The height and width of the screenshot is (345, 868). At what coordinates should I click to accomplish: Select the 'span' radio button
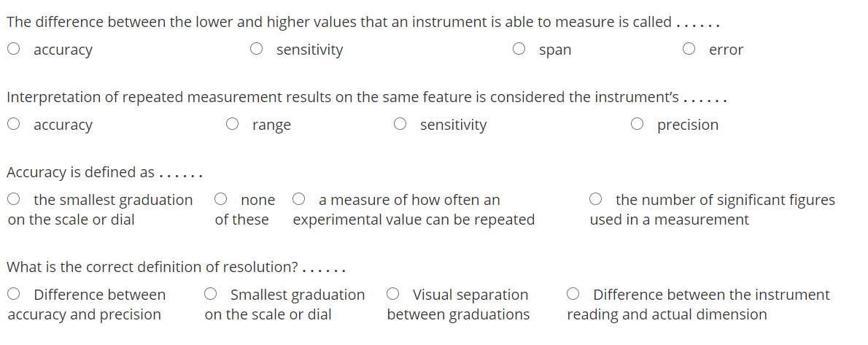tap(519, 50)
